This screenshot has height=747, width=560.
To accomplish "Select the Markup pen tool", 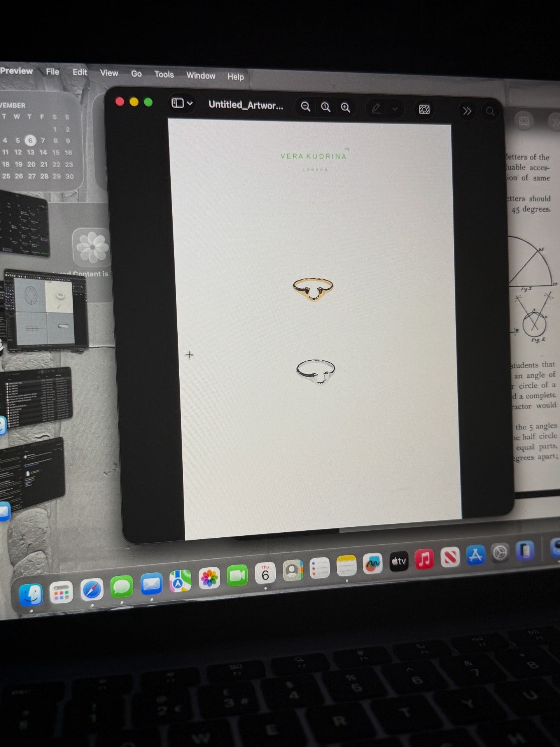I will 376,109.
